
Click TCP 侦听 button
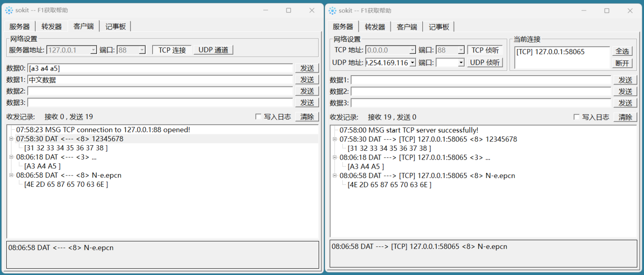click(485, 50)
